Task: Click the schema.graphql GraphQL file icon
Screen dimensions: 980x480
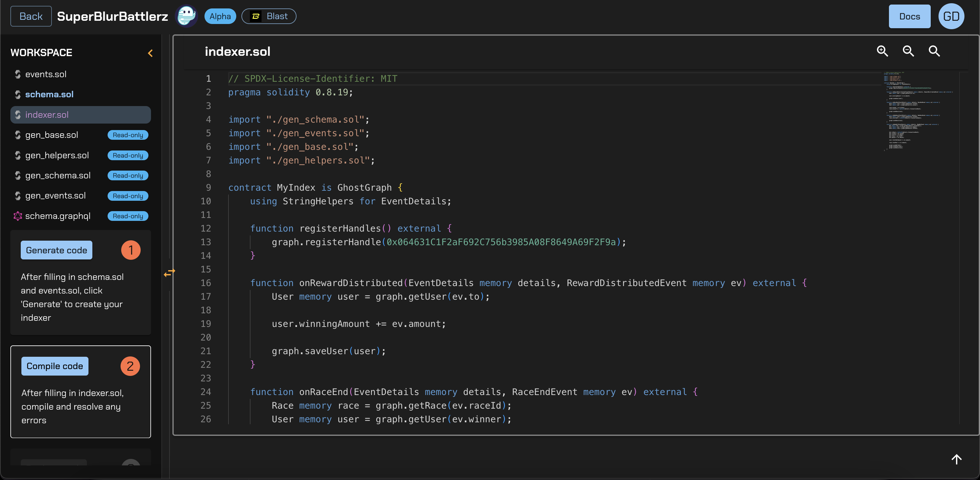Action: (17, 216)
